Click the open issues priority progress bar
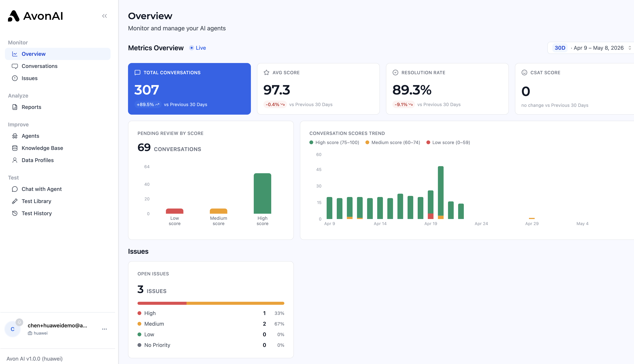The image size is (634, 364). tap(211, 303)
